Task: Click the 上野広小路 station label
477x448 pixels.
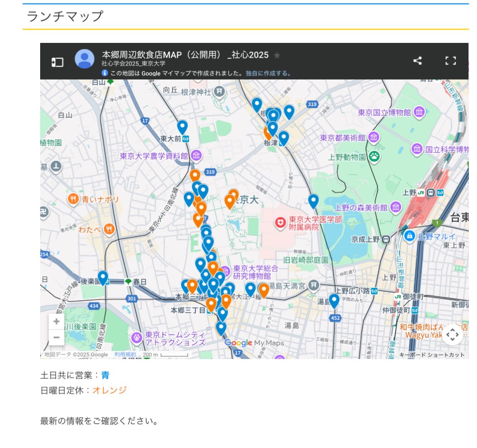Action: point(352,291)
